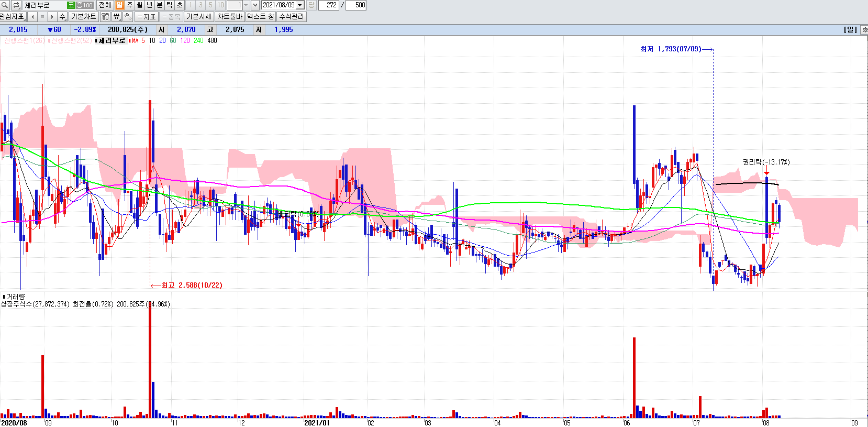Image resolution: width=868 pixels, height=427 pixels.
Task: Click the stop square playback icon
Action: click(42, 17)
